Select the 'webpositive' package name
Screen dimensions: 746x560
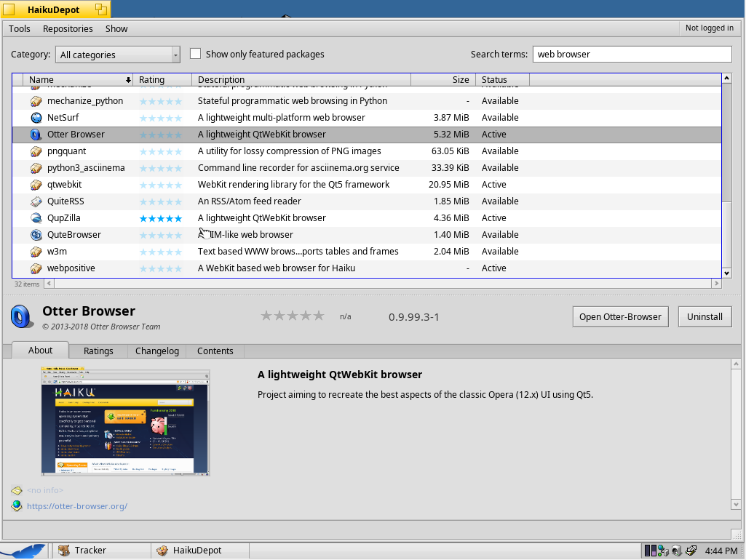pos(71,268)
